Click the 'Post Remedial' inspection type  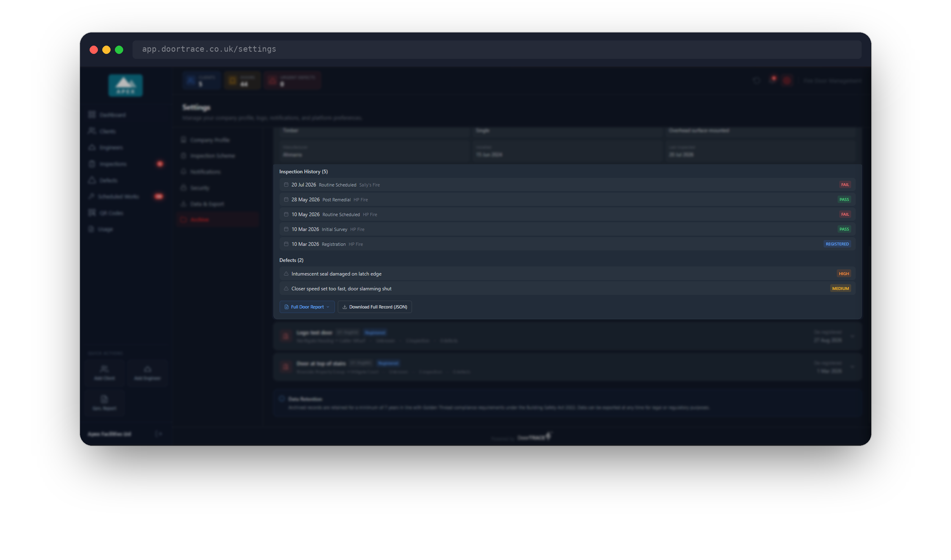(x=336, y=200)
